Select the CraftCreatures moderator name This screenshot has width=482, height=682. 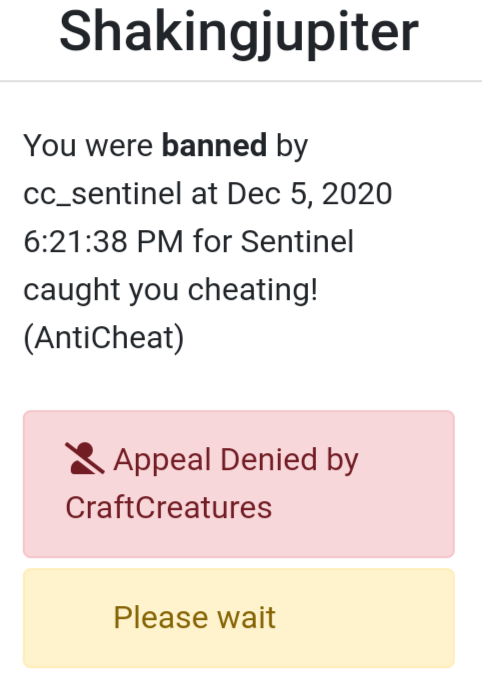pos(169,508)
